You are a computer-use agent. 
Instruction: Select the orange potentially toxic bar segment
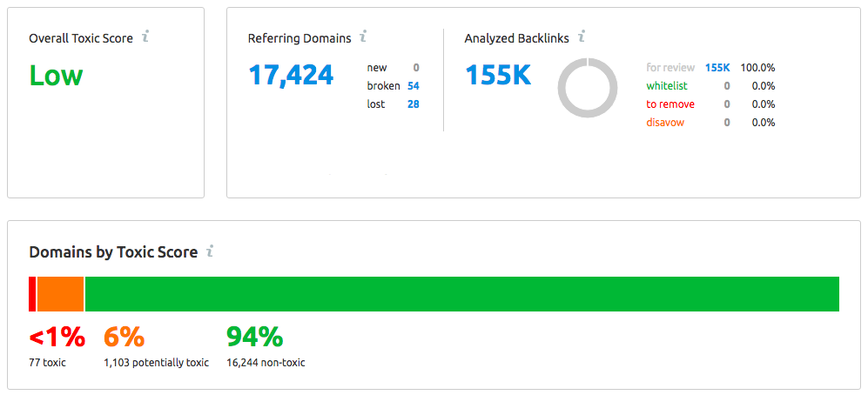pos(60,294)
